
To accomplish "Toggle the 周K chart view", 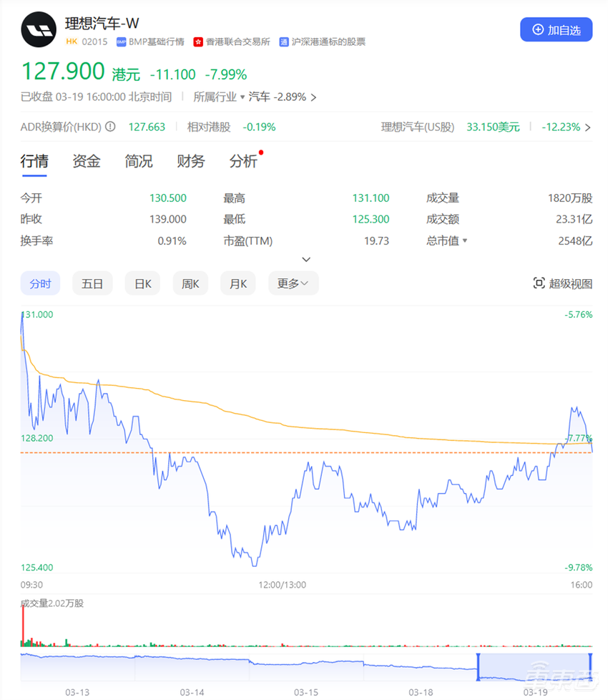I will pyautogui.click(x=190, y=283).
